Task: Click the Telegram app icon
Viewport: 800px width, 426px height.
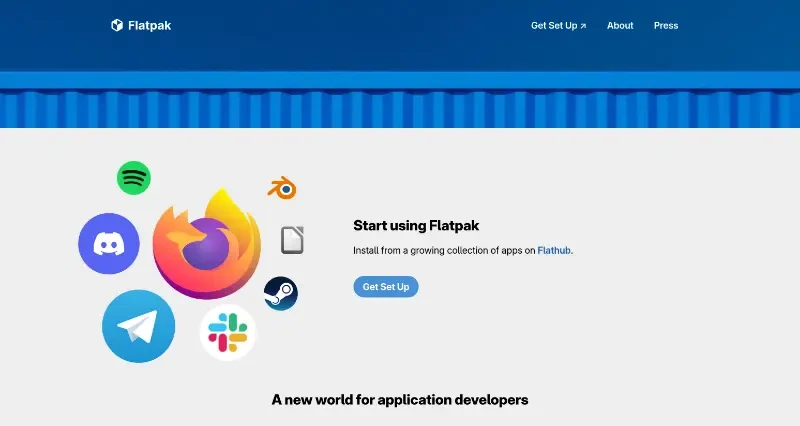Action: 138,327
